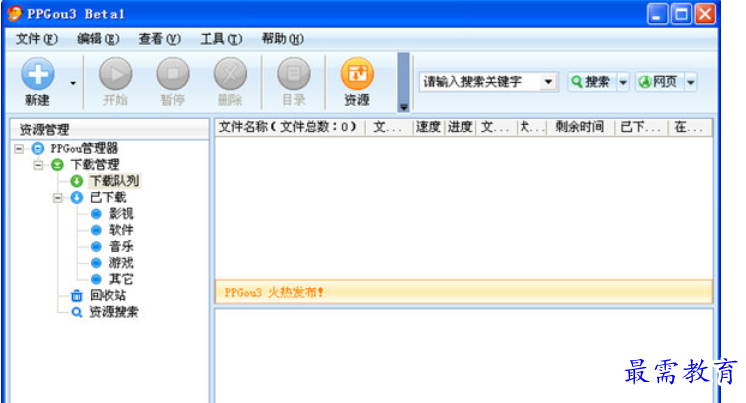Click the 进度 column header
Screen dimensions: 746x403
460,127
